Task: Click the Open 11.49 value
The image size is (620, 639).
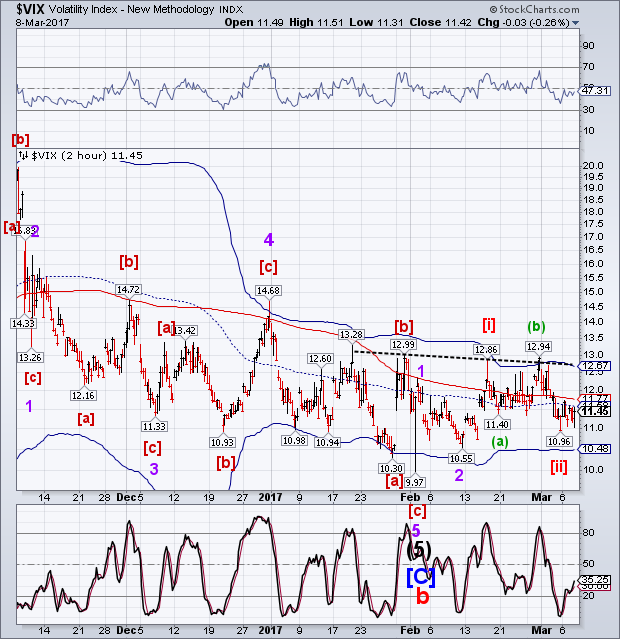Action: (254, 22)
